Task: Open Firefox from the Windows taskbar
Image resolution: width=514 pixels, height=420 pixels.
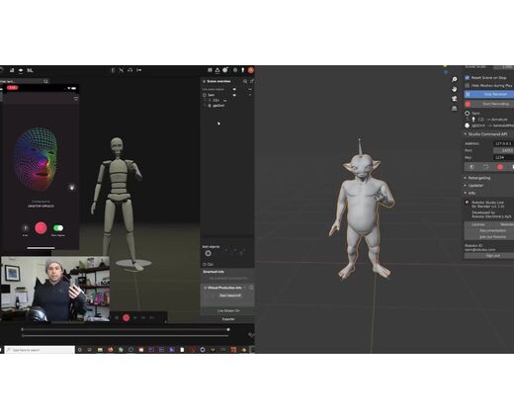Action: point(110,350)
